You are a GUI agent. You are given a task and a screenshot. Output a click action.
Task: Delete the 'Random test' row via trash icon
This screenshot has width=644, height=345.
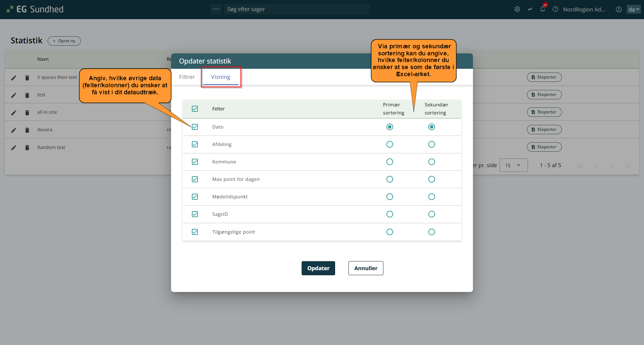click(x=27, y=148)
